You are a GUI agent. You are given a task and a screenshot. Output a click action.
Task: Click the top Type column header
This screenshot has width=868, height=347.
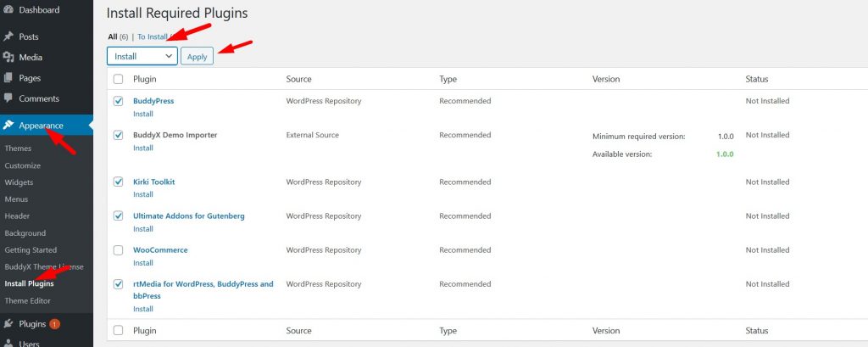(x=448, y=79)
